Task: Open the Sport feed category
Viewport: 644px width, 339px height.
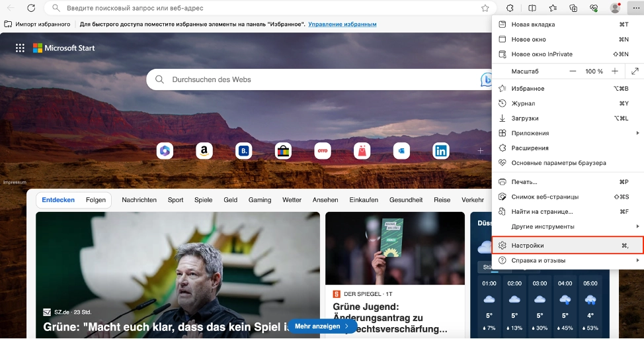Action: tap(175, 200)
